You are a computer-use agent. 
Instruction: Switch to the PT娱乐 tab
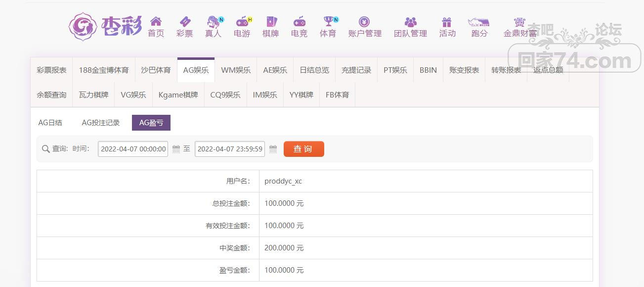395,70
